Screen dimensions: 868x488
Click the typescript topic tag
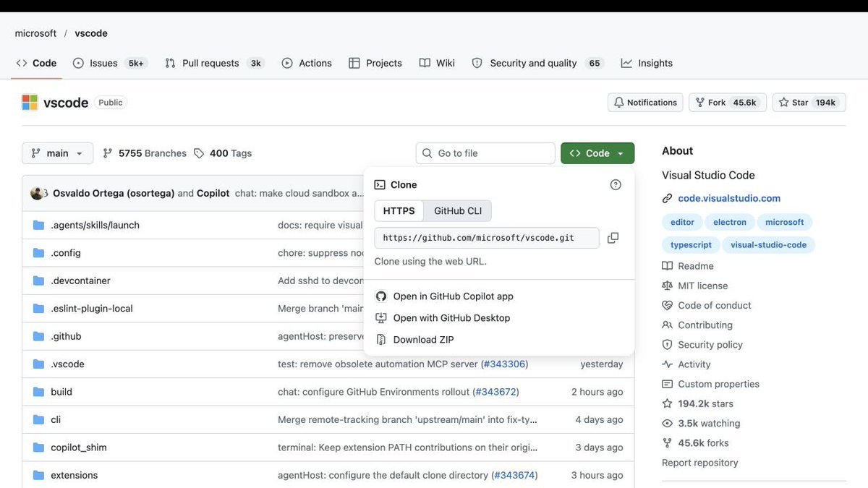pyautogui.click(x=691, y=245)
